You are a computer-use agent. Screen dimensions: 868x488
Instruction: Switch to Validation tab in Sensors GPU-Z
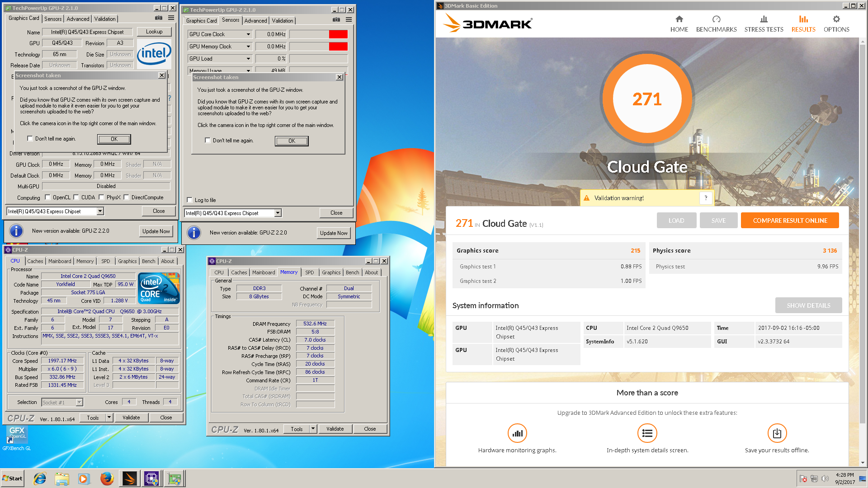tap(282, 21)
